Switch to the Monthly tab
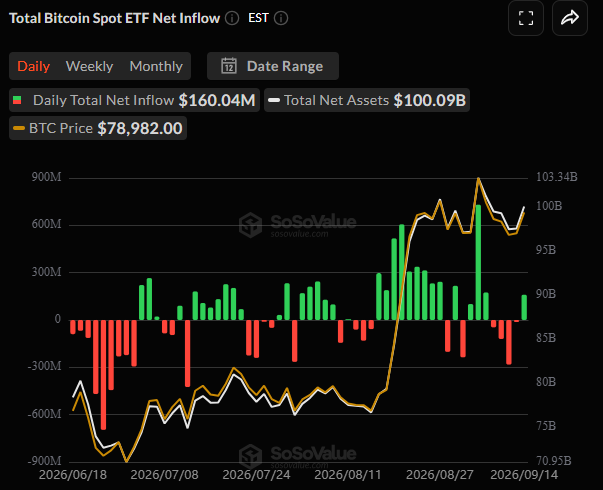Screen dimensions: 603x490 [x=156, y=66]
